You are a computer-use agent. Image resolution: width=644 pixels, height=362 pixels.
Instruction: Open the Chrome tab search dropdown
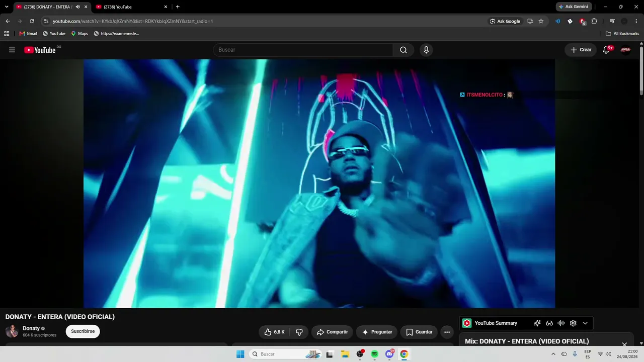point(7,7)
